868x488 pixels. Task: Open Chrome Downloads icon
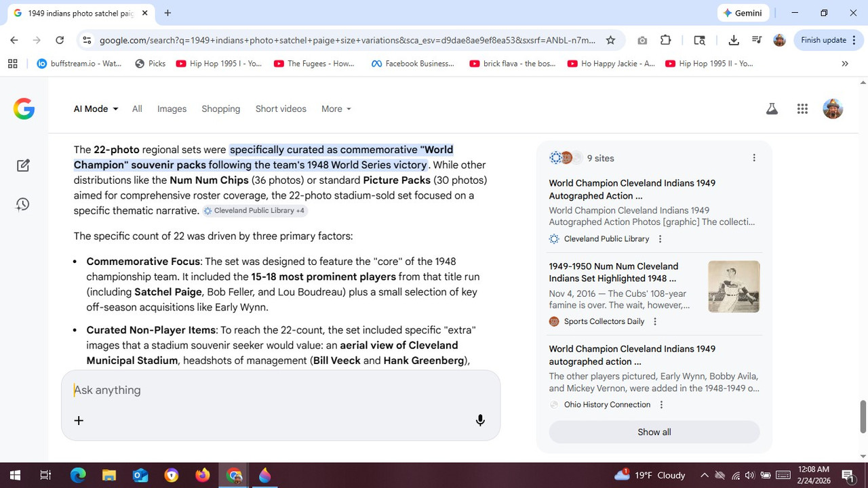(734, 40)
